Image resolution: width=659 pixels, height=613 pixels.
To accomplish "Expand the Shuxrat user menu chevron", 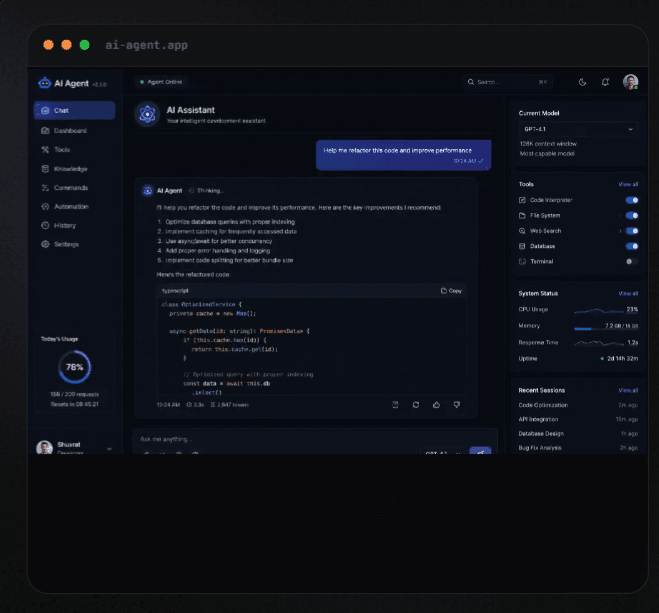I will click(x=109, y=449).
